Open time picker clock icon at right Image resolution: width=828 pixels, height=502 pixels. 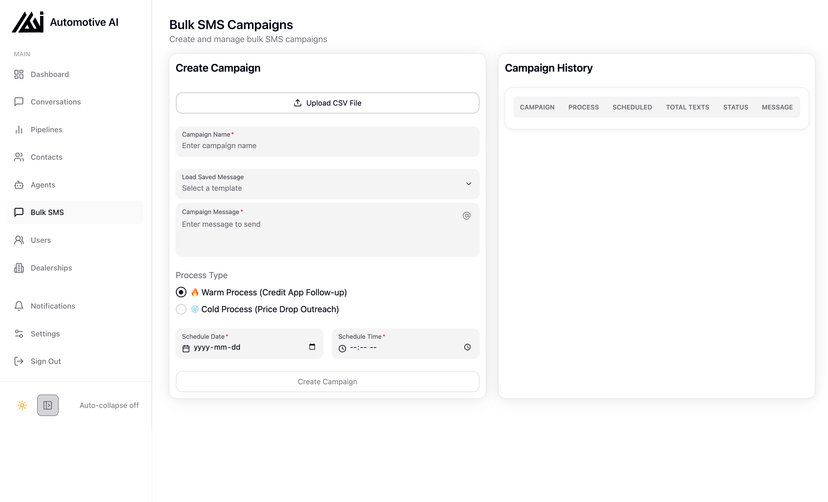point(467,347)
